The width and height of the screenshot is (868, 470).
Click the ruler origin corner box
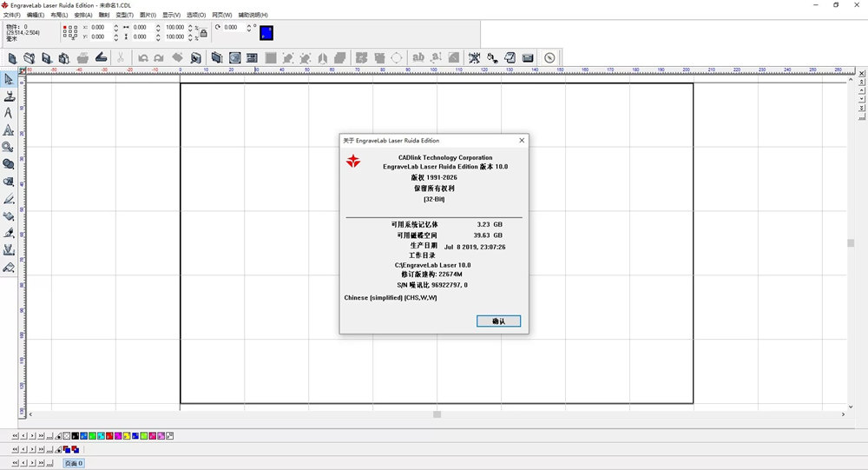(x=23, y=70)
